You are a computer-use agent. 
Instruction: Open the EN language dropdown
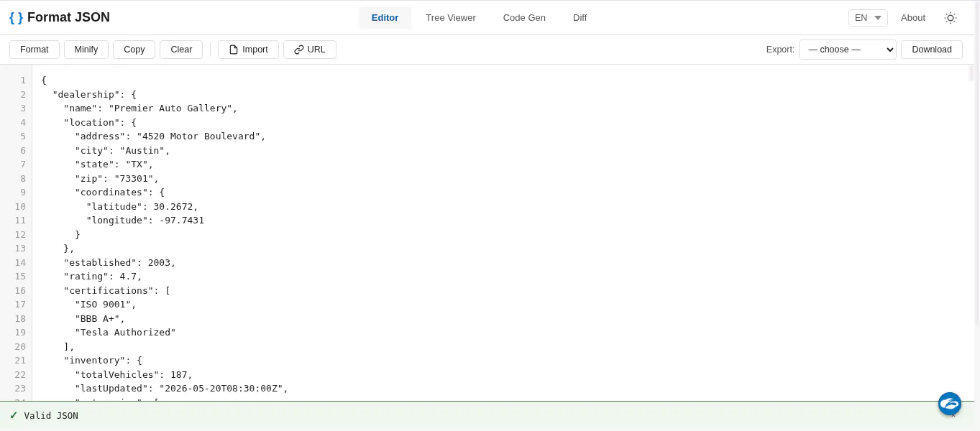868,18
